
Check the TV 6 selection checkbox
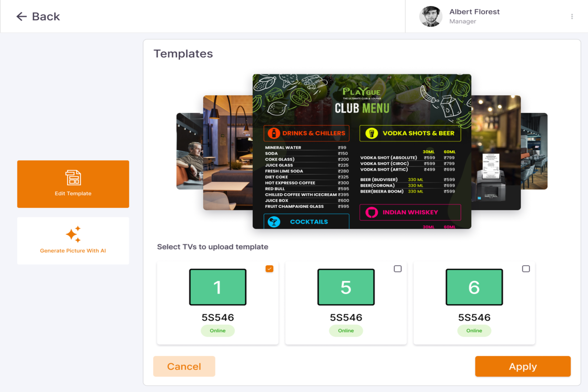coord(526,269)
